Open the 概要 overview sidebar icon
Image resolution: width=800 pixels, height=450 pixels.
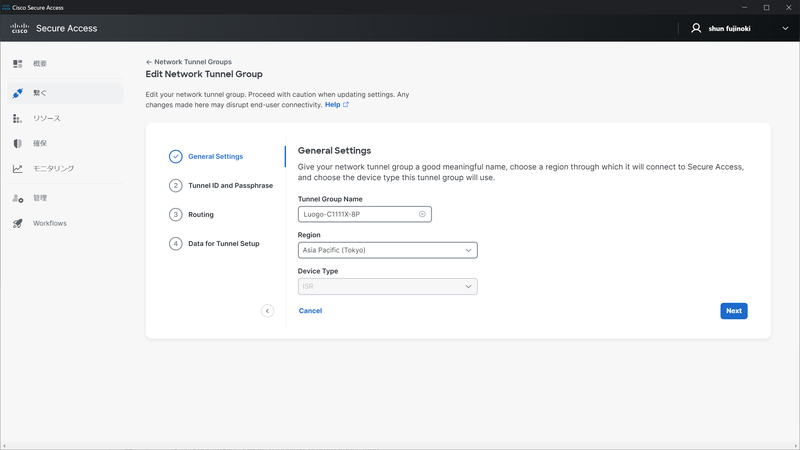click(x=18, y=64)
